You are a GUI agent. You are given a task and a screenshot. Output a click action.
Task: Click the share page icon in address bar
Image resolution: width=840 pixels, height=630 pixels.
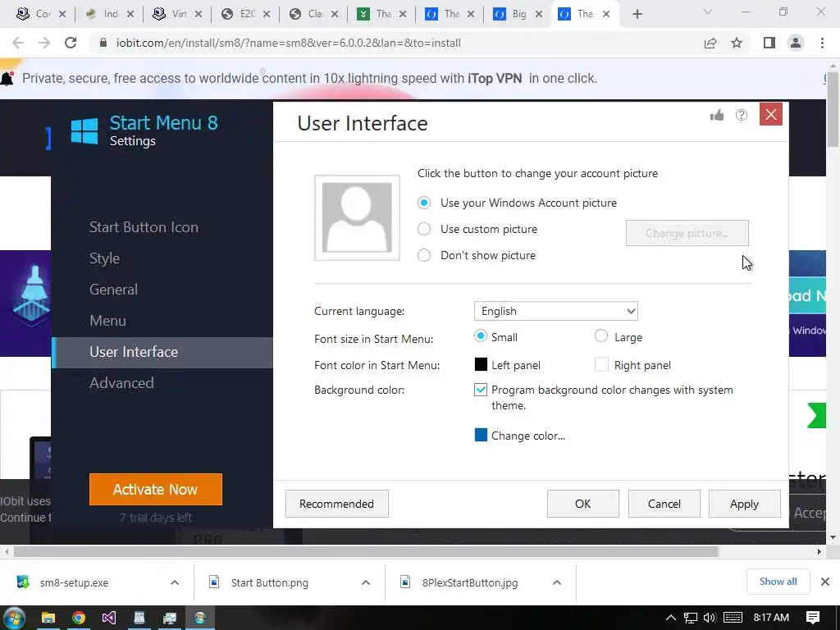[x=710, y=43]
